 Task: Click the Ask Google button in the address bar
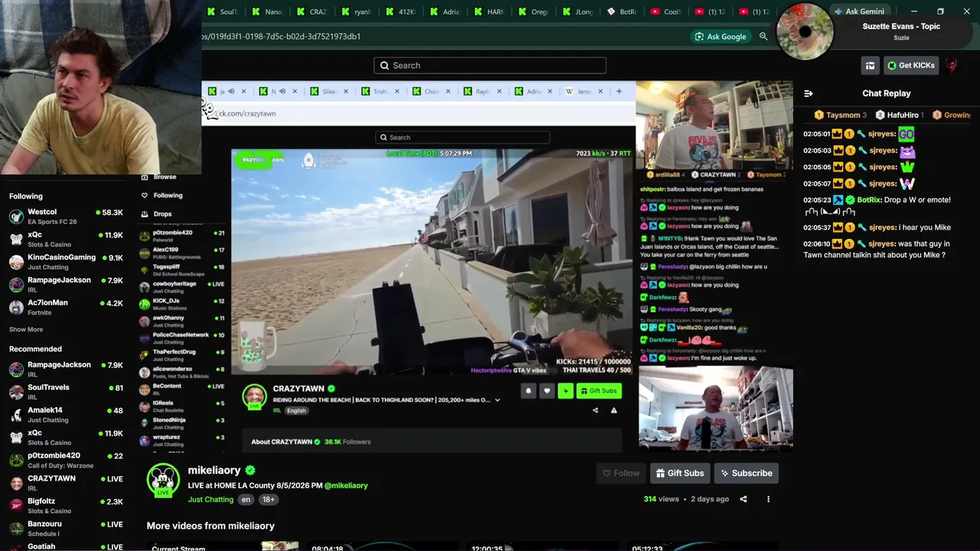coord(720,37)
